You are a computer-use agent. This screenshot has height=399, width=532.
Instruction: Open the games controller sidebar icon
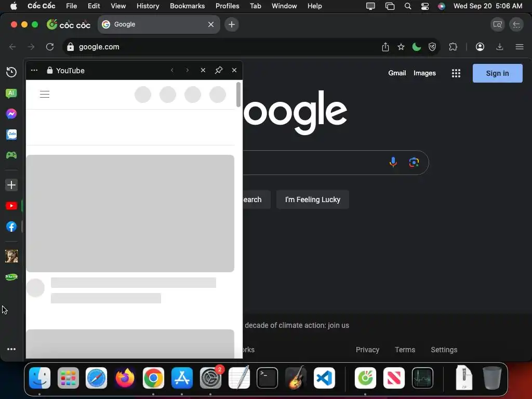point(11,155)
